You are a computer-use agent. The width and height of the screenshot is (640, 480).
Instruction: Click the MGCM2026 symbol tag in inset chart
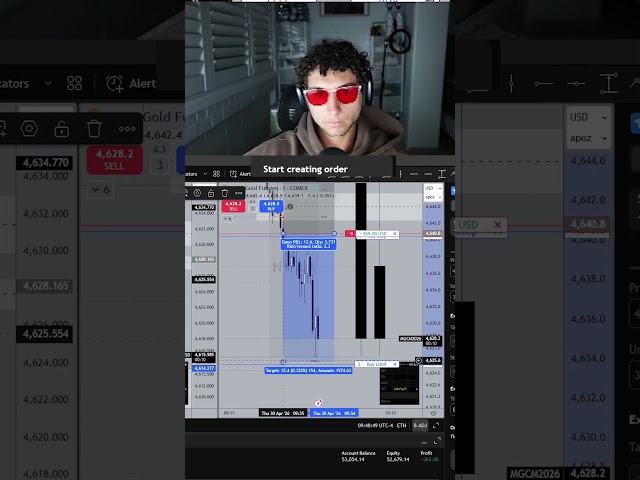[x=410, y=339]
